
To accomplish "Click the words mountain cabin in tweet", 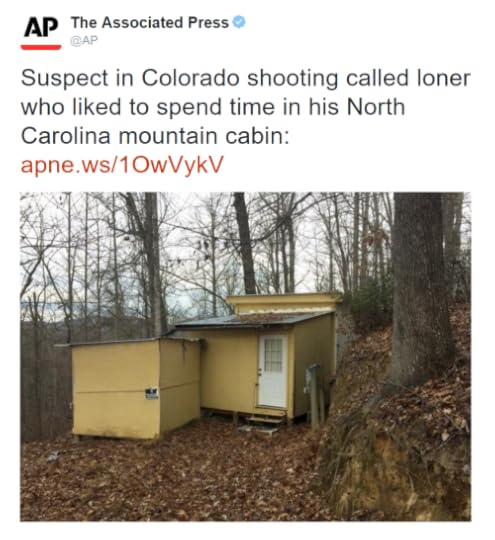I will (204, 136).
